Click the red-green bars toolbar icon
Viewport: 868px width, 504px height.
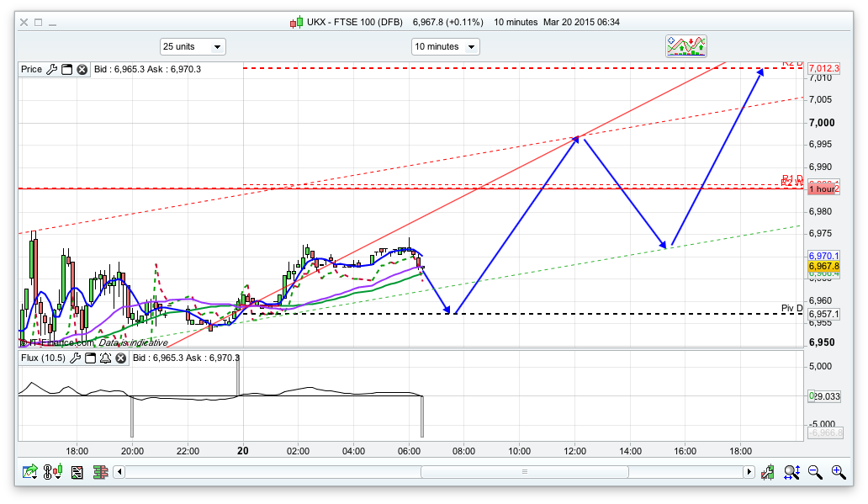(x=100, y=472)
